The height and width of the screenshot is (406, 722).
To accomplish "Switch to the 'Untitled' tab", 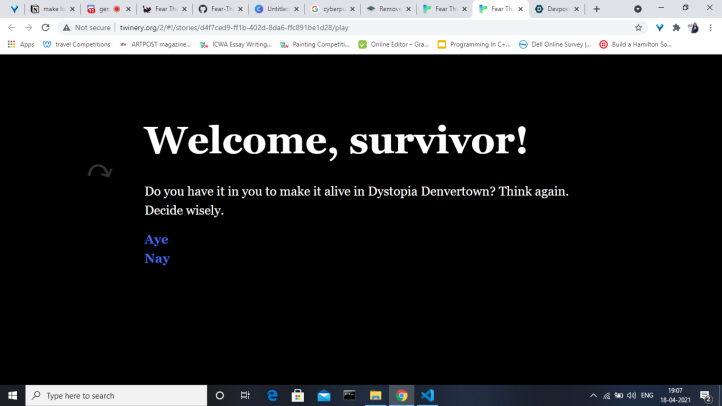I will [x=276, y=9].
